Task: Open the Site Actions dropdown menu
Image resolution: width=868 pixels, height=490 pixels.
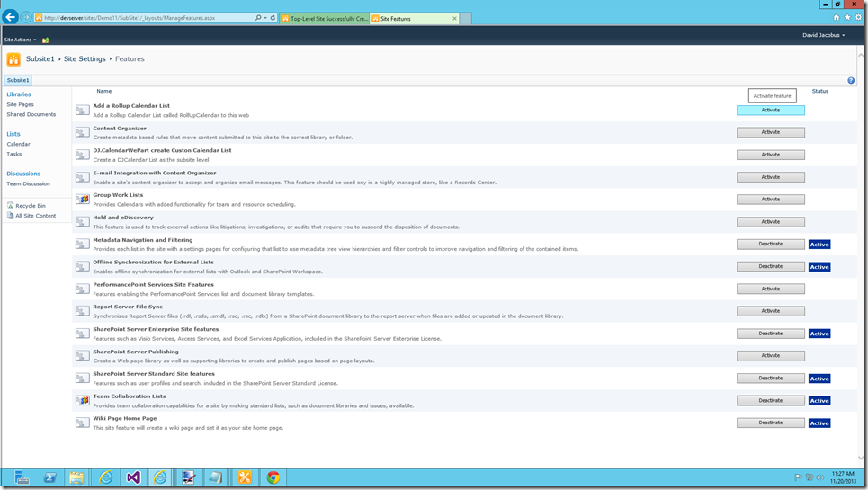Action: point(20,40)
